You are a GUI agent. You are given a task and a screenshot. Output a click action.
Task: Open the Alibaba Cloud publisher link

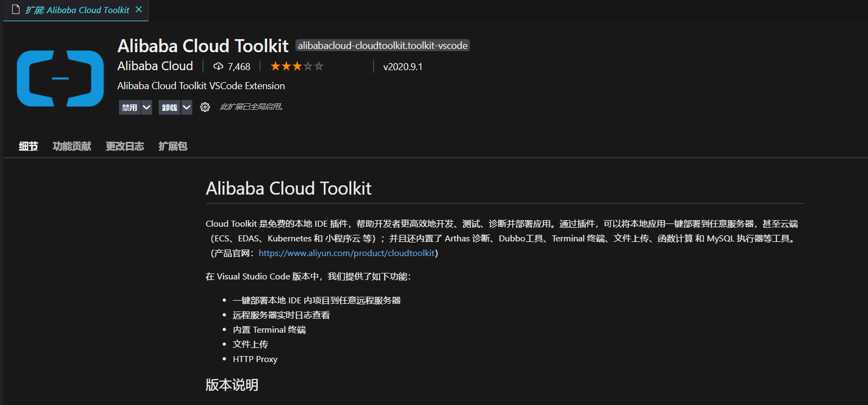(x=155, y=66)
